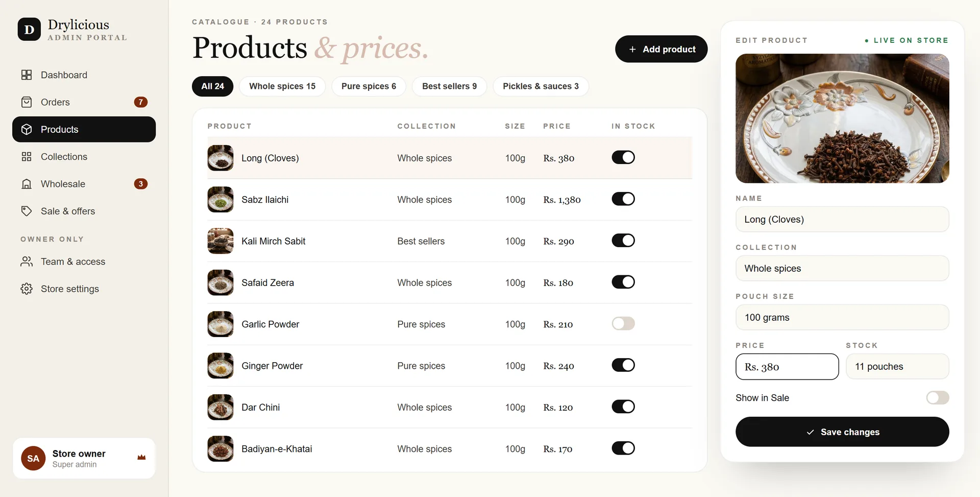Click the Add product button
Viewport: 980px width, 497px height.
[661, 49]
